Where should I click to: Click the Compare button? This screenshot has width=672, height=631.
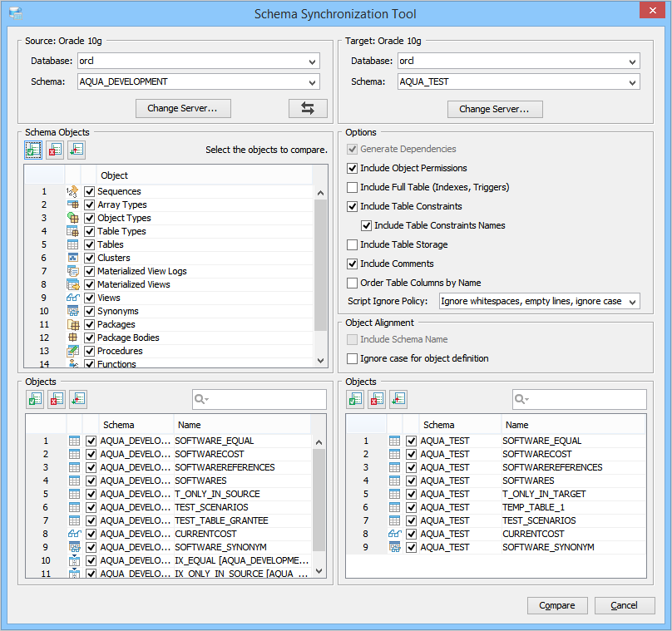[557, 605]
